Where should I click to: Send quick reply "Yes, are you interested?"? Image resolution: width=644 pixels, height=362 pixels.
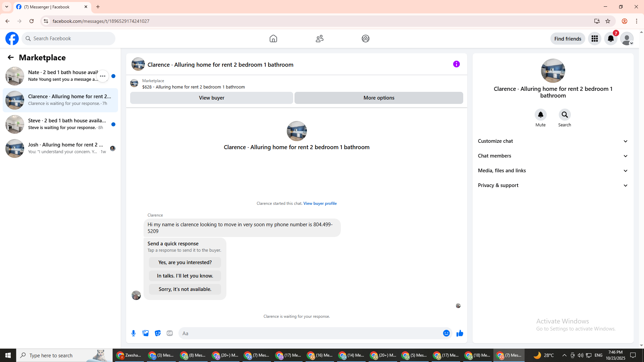point(185,262)
